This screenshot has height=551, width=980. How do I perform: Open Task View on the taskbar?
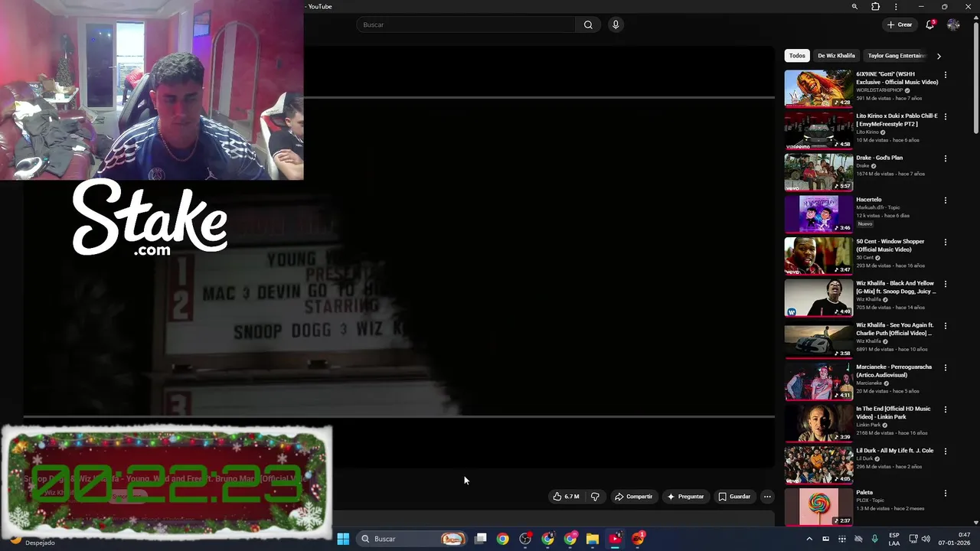pos(481,539)
